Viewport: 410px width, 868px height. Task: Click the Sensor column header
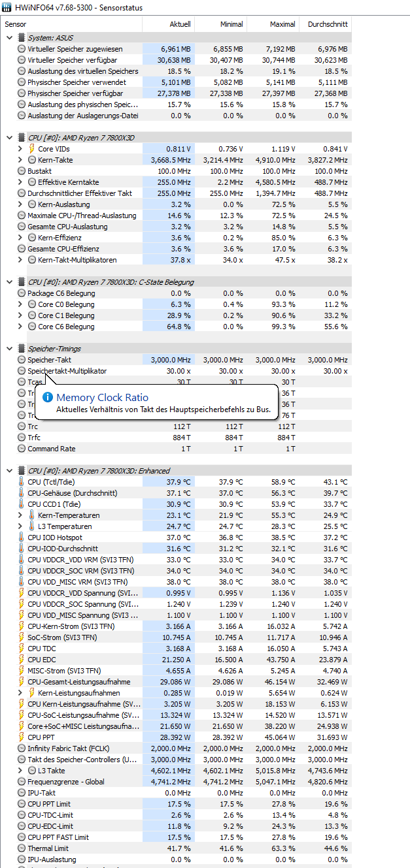(72, 24)
